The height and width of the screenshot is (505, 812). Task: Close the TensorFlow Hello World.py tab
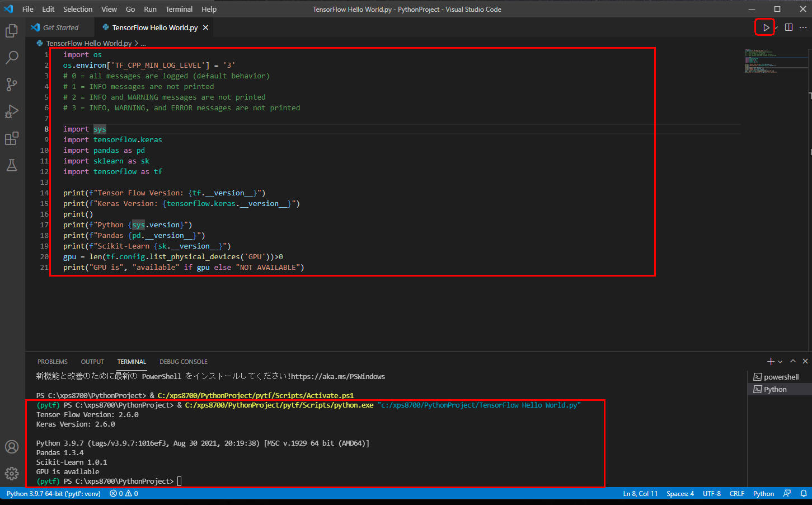pos(205,27)
